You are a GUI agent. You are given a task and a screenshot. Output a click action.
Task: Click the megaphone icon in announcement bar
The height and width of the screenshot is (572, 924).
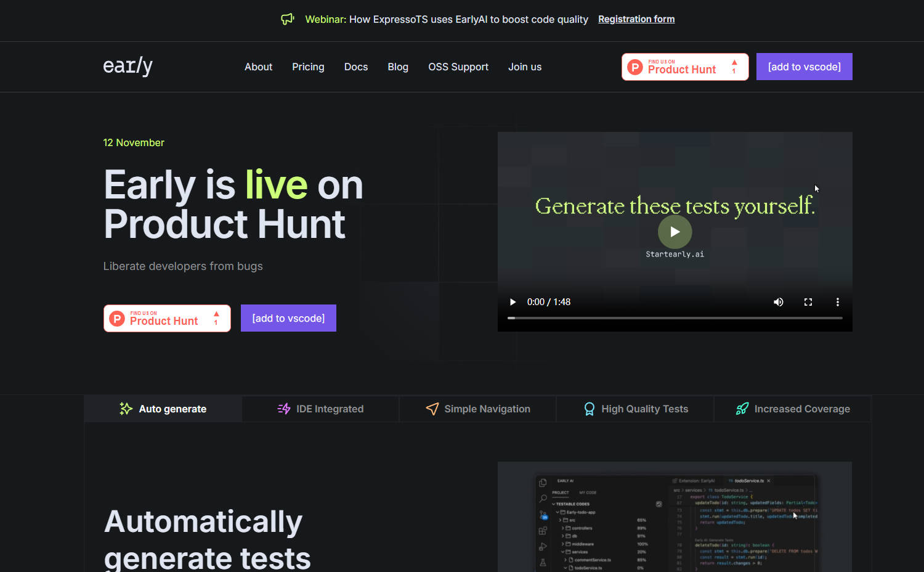[x=288, y=19]
